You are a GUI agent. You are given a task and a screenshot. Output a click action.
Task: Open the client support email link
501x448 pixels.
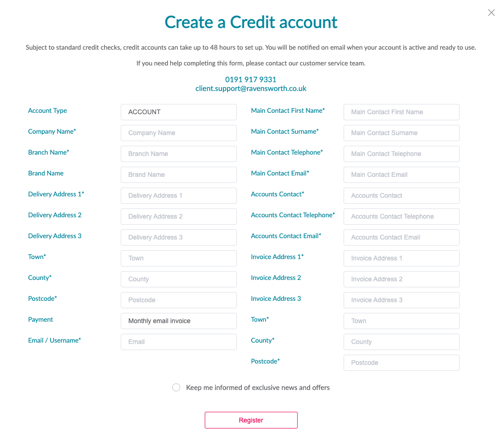pos(251,88)
